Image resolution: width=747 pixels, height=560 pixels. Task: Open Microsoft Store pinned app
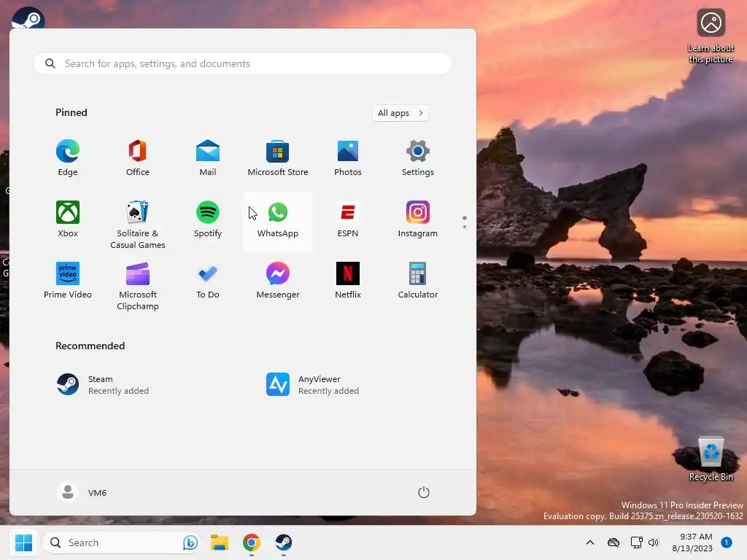(x=278, y=158)
